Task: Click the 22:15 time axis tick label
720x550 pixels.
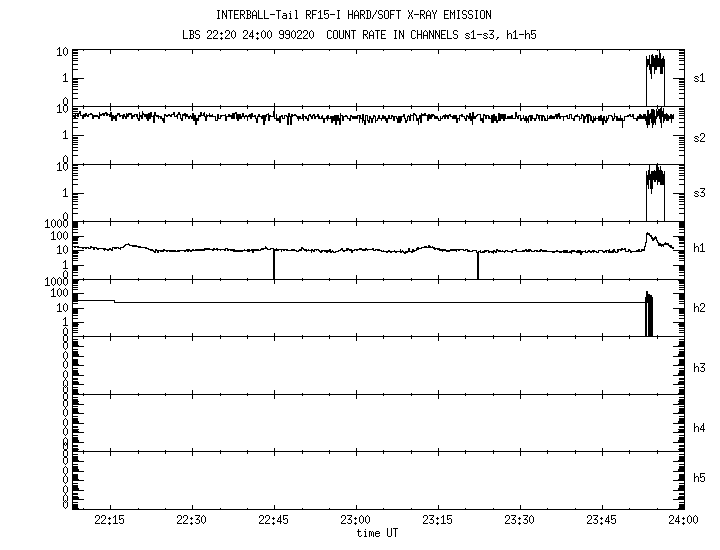Action: [x=109, y=520]
